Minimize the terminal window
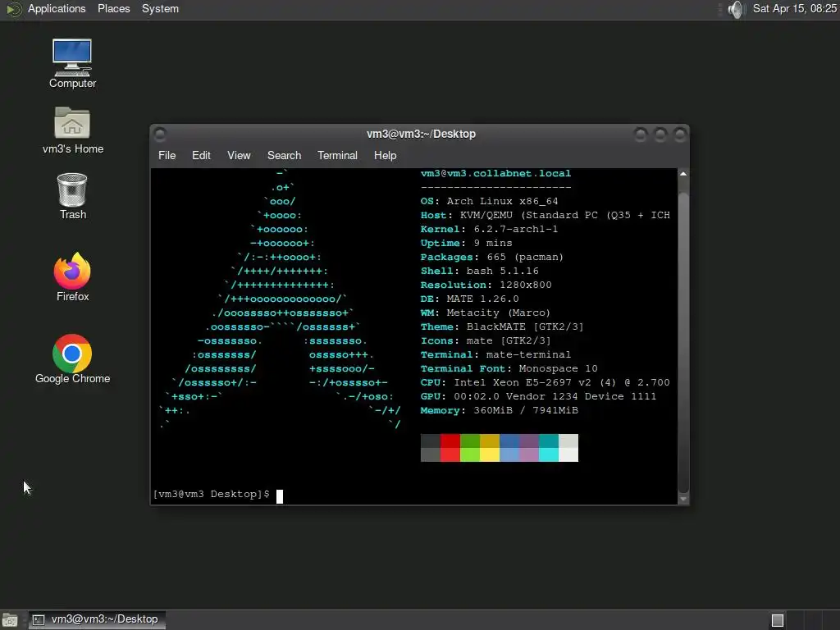 tap(640, 134)
